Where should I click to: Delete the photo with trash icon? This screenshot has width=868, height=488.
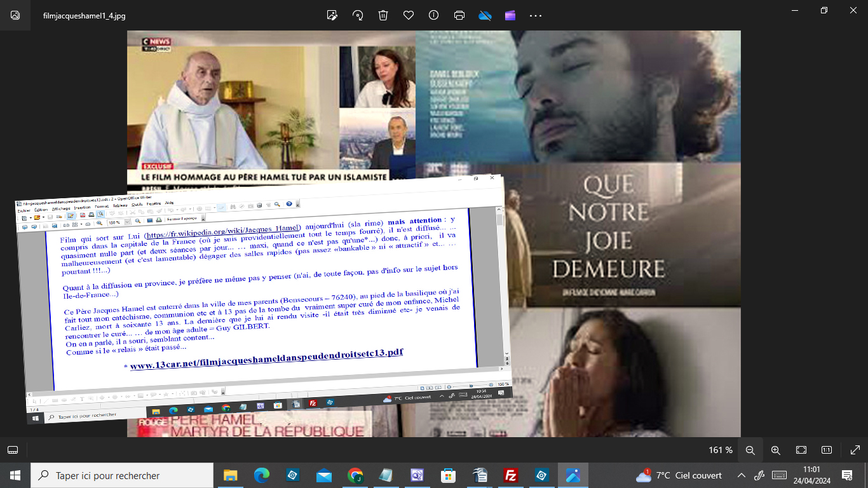pos(383,15)
